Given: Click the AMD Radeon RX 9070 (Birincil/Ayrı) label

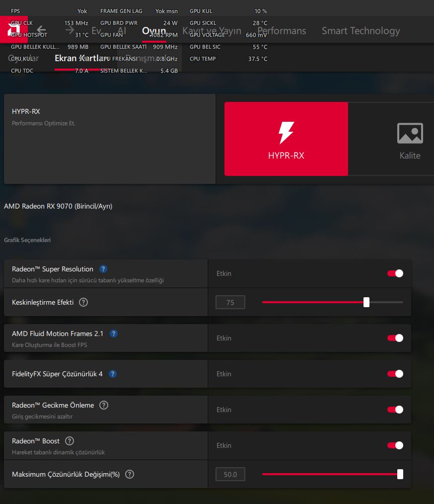Looking at the screenshot, I should [x=58, y=206].
